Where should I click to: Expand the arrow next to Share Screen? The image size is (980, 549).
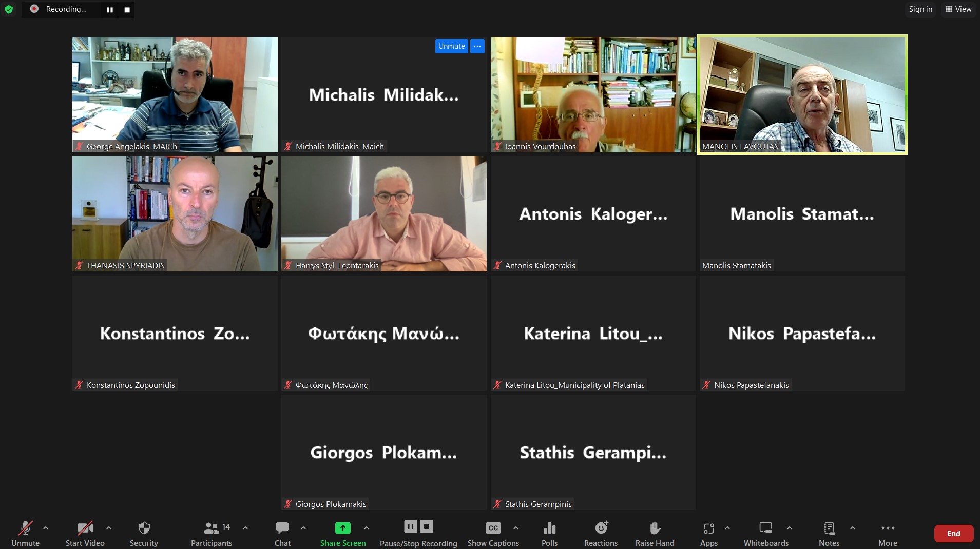pyautogui.click(x=367, y=527)
